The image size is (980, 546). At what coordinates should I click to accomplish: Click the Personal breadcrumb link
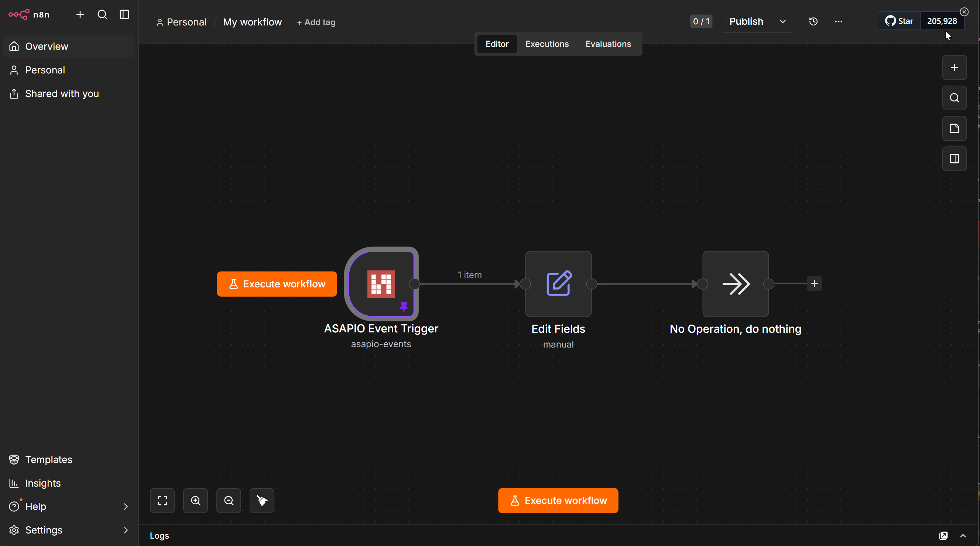pos(181,22)
